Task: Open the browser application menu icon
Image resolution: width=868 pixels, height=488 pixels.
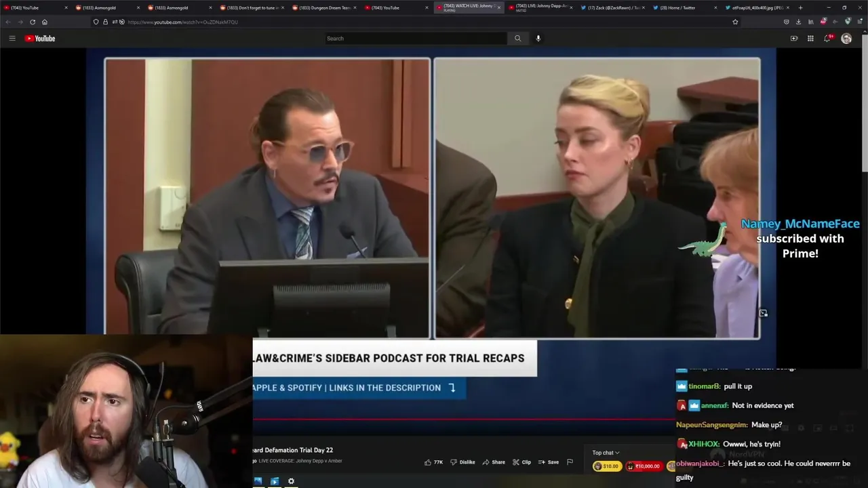Action: pos(859,22)
